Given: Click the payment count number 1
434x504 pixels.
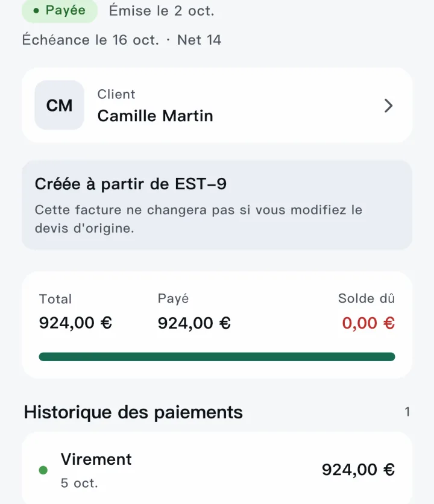Looking at the screenshot, I should [x=407, y=412].
